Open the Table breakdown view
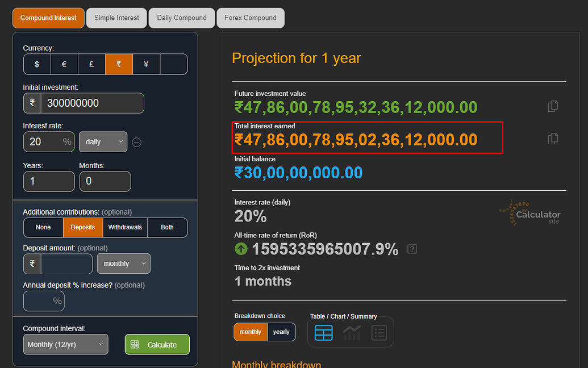The width and height of the screenshot is (588, 368). [323, 333]
